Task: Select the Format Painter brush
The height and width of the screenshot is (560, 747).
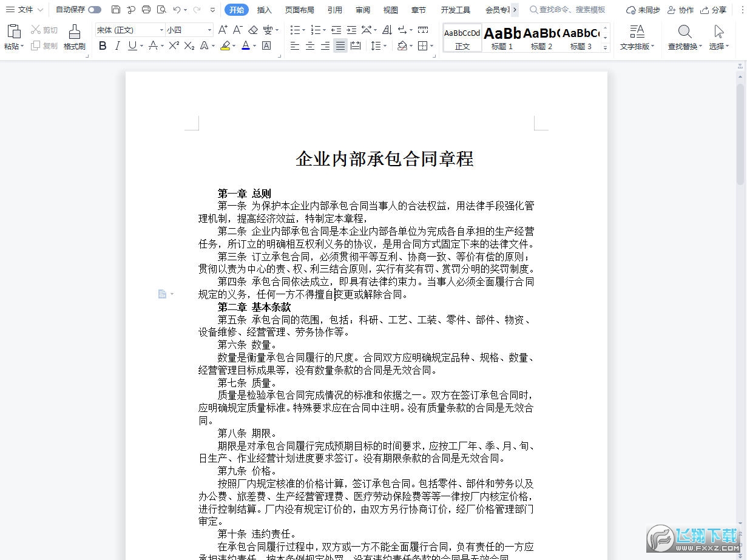Action: 75,32
